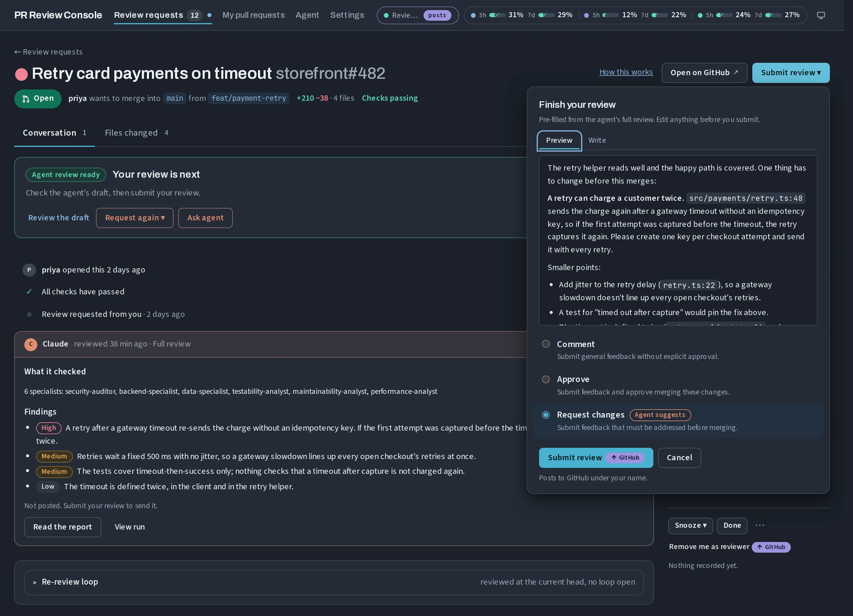Click the main branch label
Image resolution: width=853 pixels, height=616 pixels.
174,99
